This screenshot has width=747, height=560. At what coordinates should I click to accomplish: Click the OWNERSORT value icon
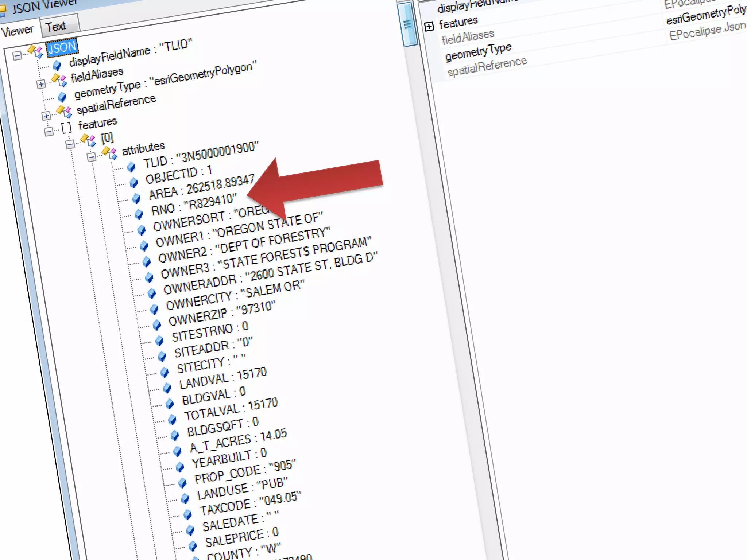coord(142,230)
